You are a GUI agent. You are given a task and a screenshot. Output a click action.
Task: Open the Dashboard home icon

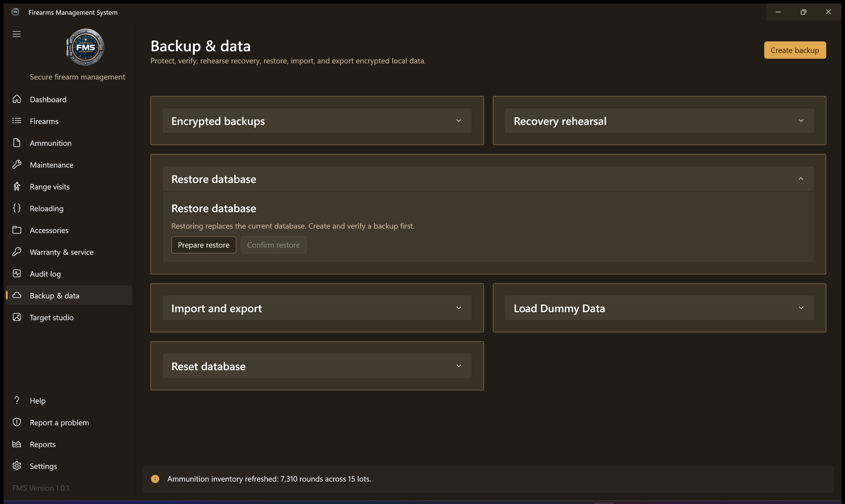[17, 99]
